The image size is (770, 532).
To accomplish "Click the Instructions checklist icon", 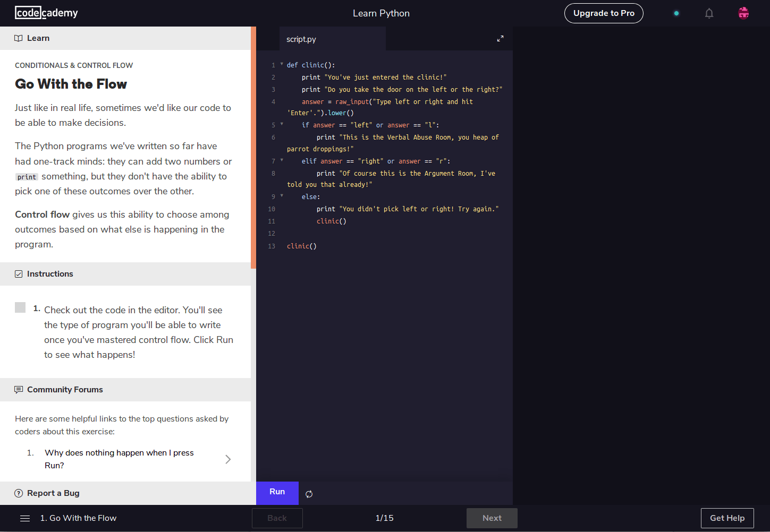I will click(x=19, y=274).
